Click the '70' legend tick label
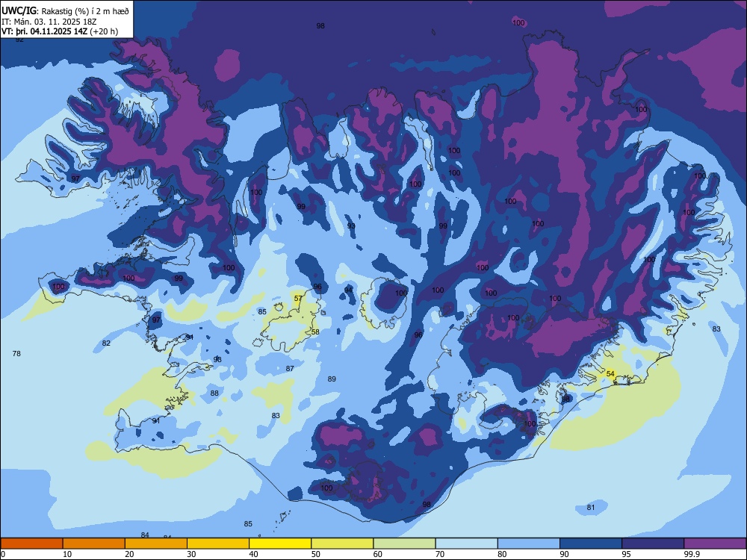The image size is (747, 560). tap(440, 554)
